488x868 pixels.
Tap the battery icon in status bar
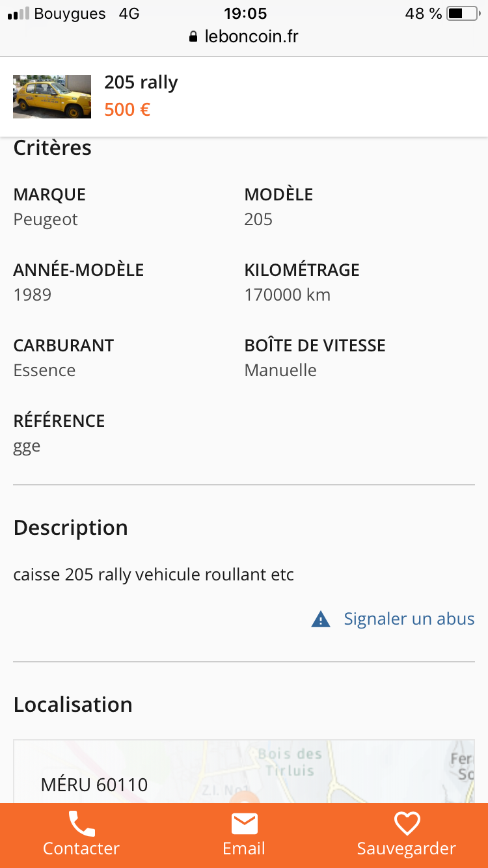[463, 14]
